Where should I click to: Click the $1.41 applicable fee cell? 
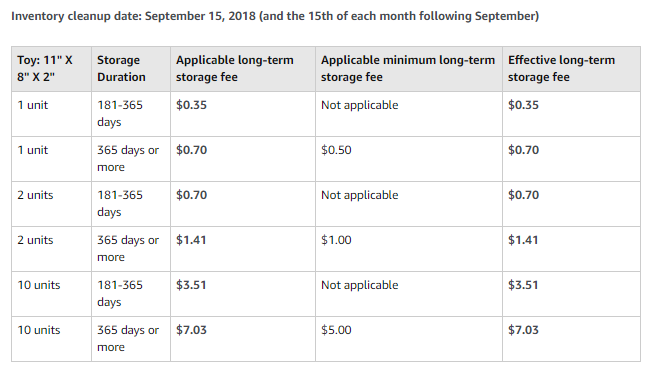coord(243,249)
